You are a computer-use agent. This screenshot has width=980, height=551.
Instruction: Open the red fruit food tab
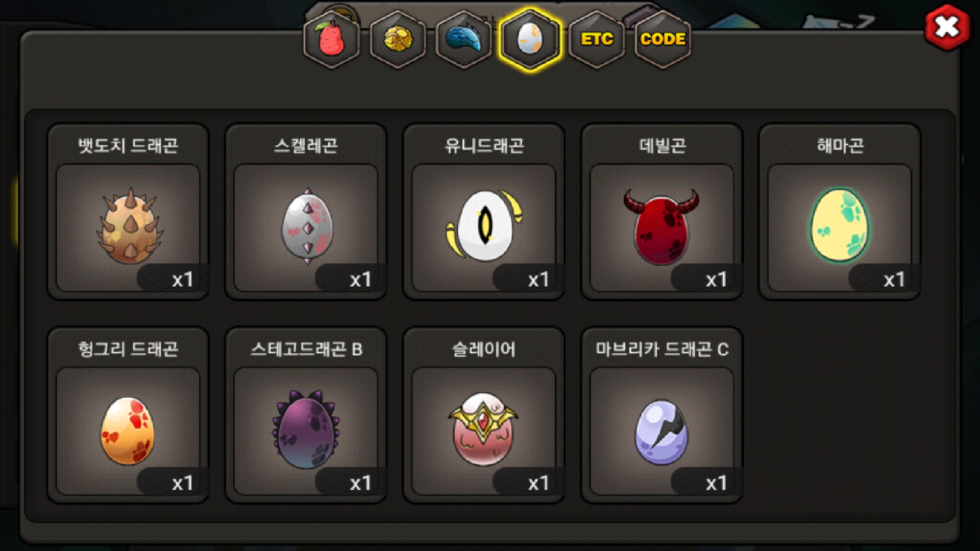click(332, 39)
